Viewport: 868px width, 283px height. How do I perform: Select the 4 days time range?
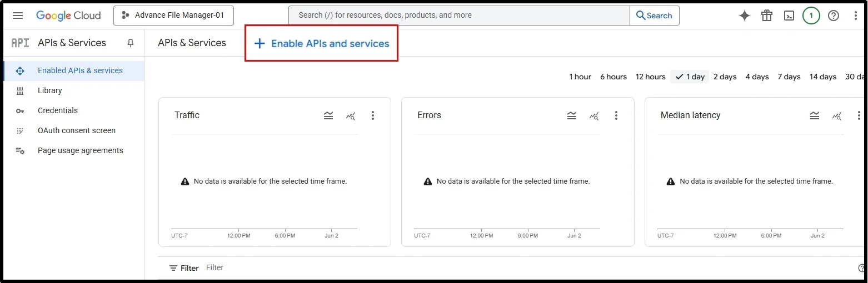[757, 77]
